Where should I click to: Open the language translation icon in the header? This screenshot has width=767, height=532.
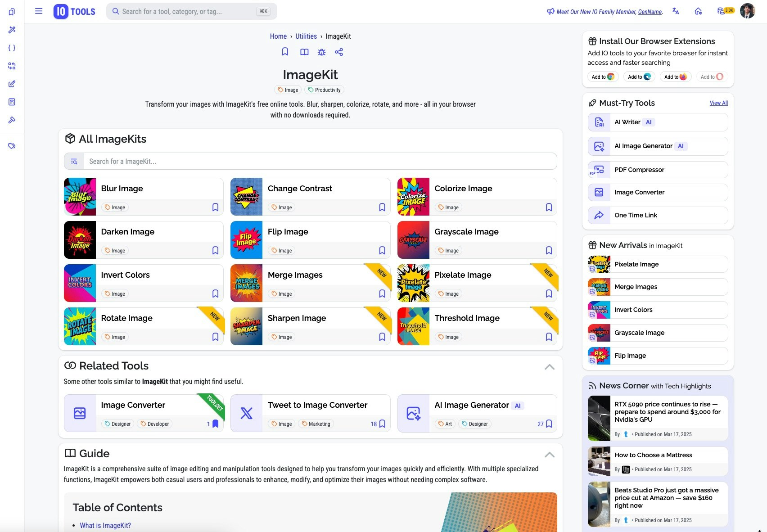coord(676,11)
